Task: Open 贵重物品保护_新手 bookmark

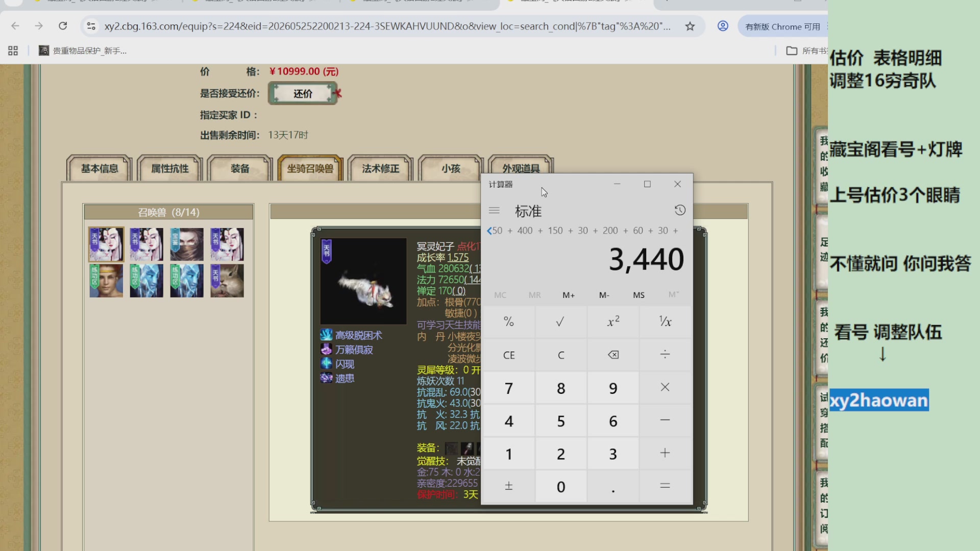Action: (83, 51)
